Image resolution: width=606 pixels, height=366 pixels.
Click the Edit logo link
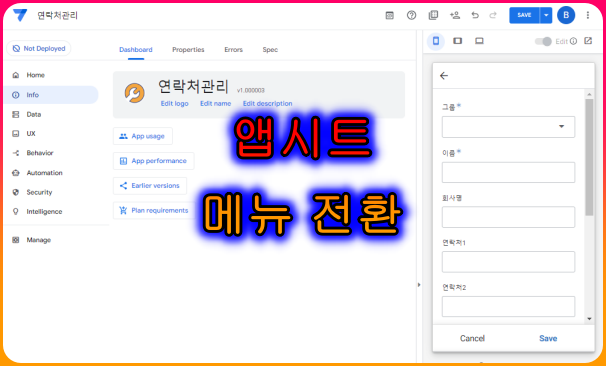pyautogui.click(x=175, y=104)
